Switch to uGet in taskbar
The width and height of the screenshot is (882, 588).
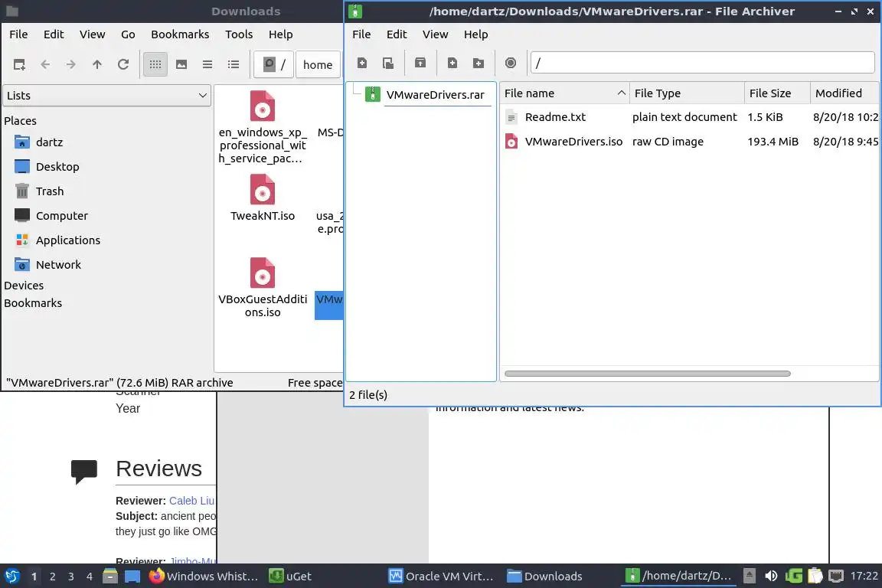(x=290, y=577)
